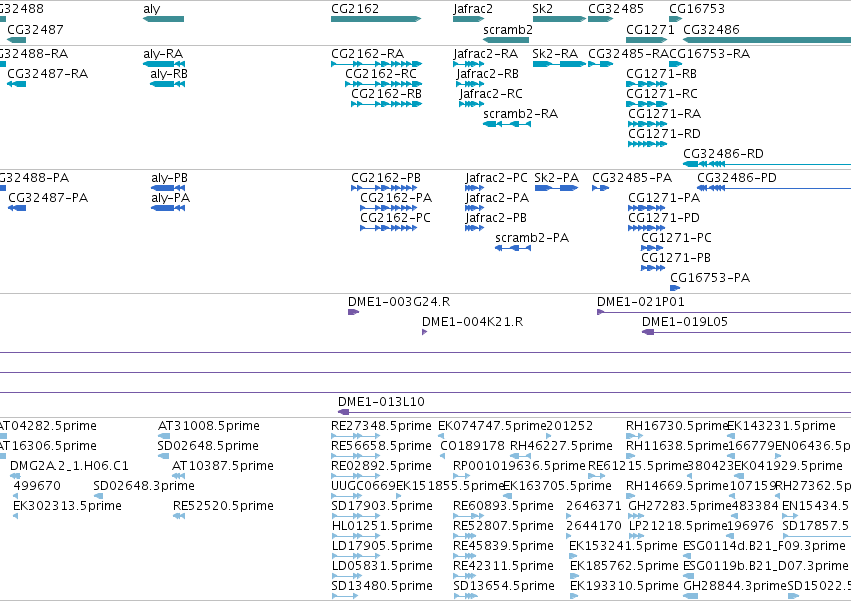Click the CG2162-RA transcript label

pyautogui.click(x=367, y=54)
